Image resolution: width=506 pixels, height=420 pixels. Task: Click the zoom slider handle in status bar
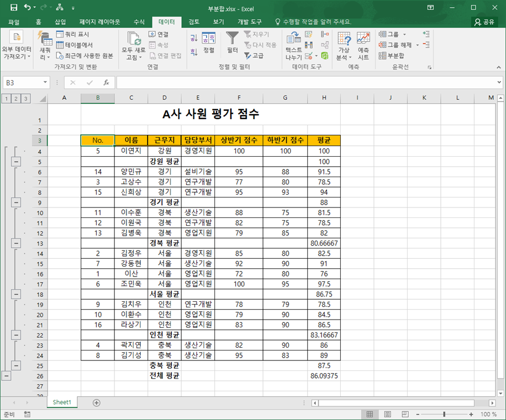click(x=444, y=414)
